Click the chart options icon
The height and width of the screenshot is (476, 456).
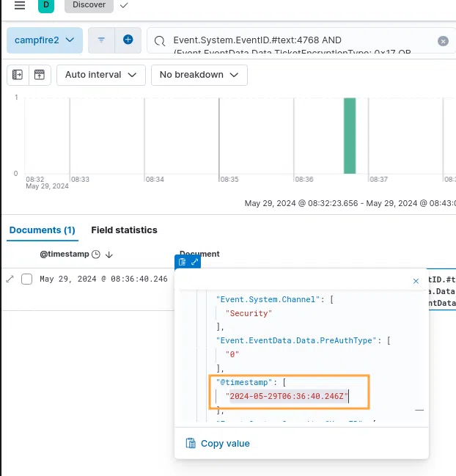coord(40,75)
